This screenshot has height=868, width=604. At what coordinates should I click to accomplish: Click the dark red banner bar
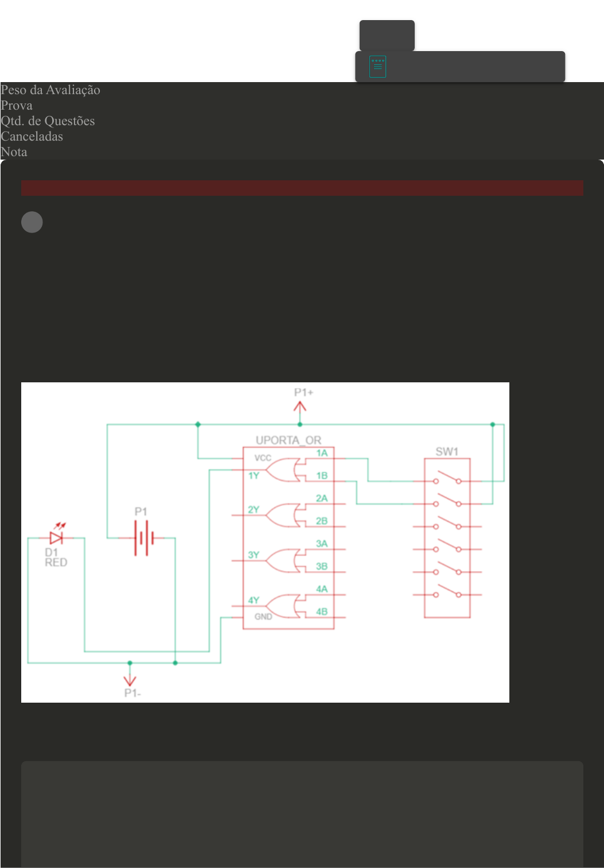[302, 188]
